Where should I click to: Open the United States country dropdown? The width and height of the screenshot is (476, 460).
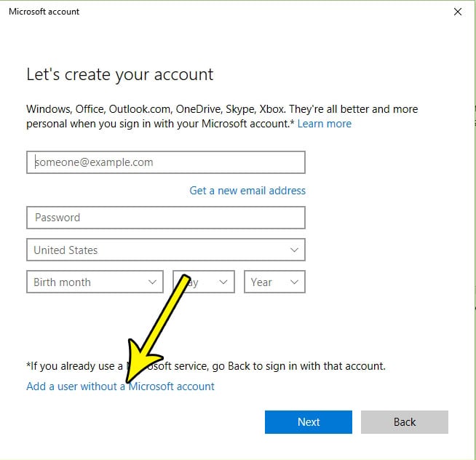click(x=166, y=250)
